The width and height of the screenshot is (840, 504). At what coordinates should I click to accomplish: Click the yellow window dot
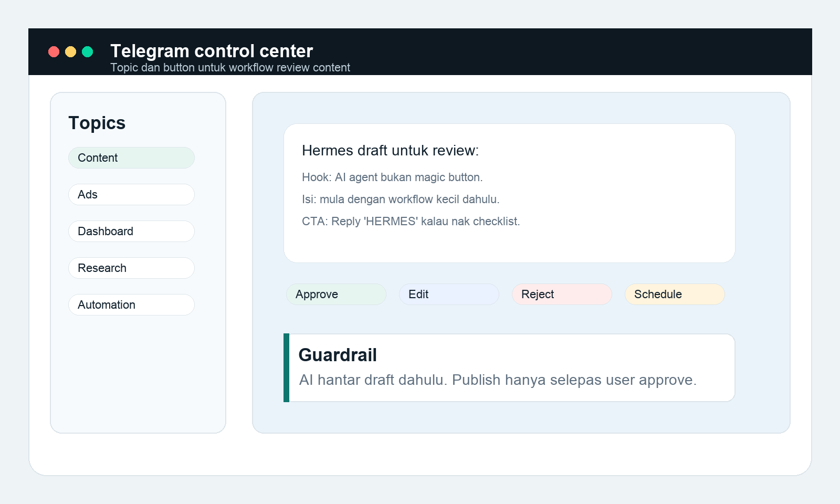point(70,51)
